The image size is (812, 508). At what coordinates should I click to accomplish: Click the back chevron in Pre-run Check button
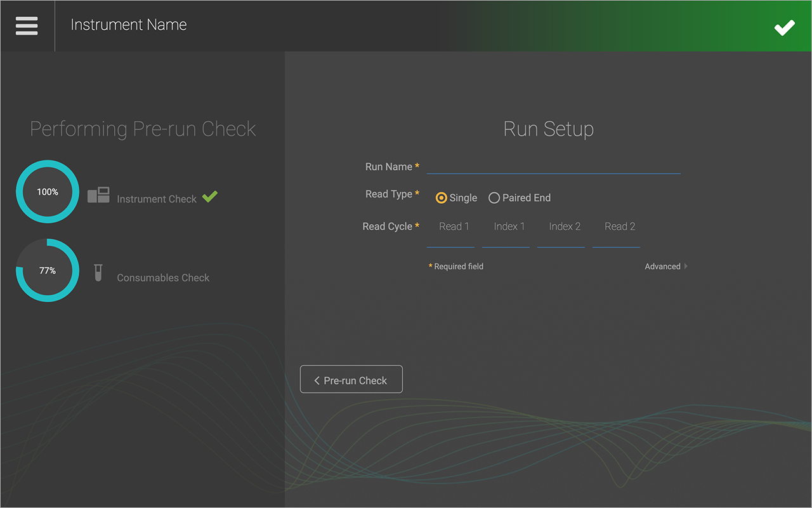[317, 380]
